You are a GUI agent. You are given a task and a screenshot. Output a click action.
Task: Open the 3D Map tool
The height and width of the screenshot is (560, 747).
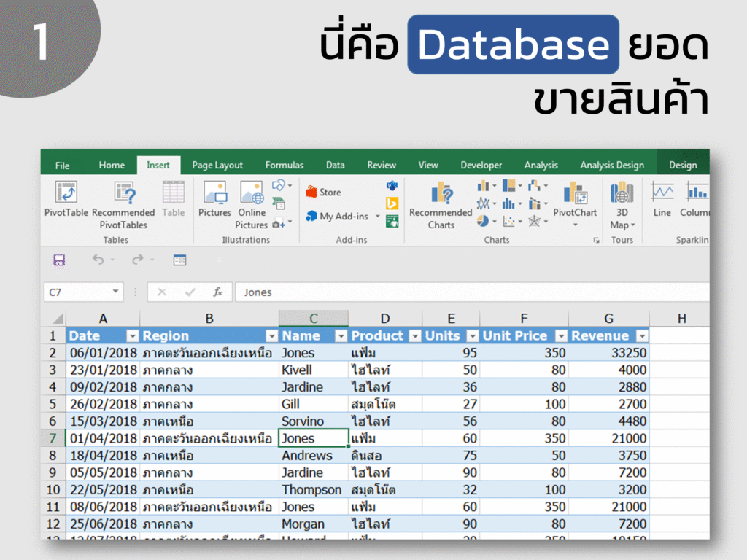click(622, 205)
